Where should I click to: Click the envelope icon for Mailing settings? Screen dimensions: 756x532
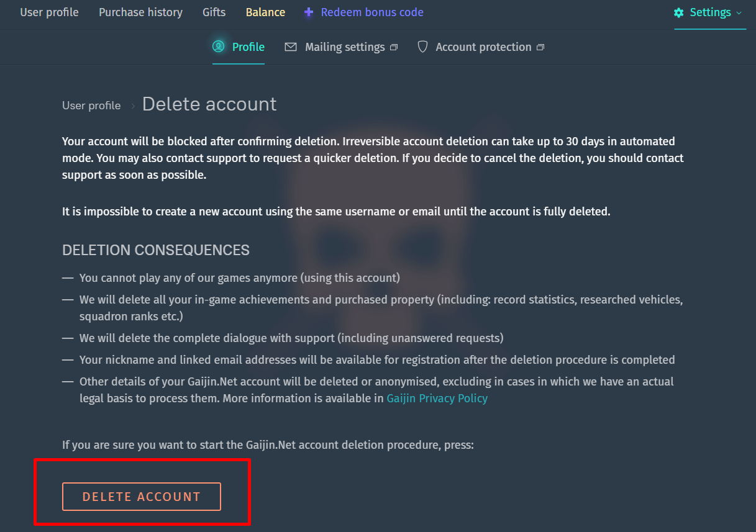click(291, 47)
